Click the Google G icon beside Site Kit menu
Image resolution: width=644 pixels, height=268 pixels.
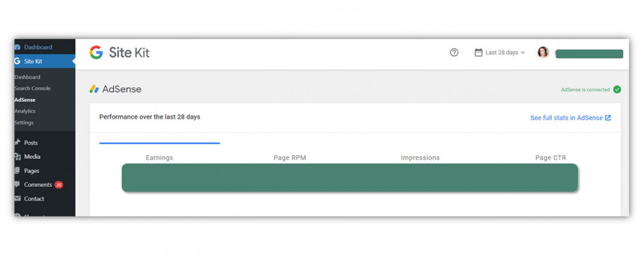point(17,62)
